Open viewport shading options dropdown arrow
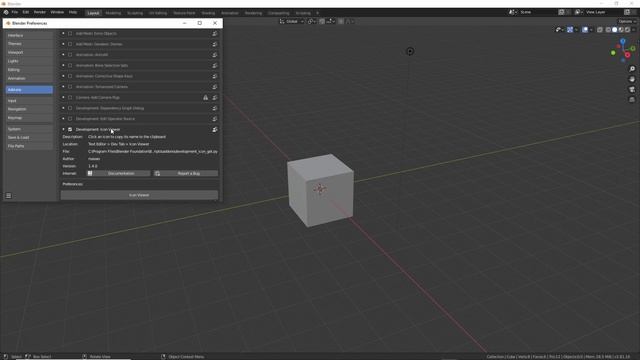 [x=634, y=30]
